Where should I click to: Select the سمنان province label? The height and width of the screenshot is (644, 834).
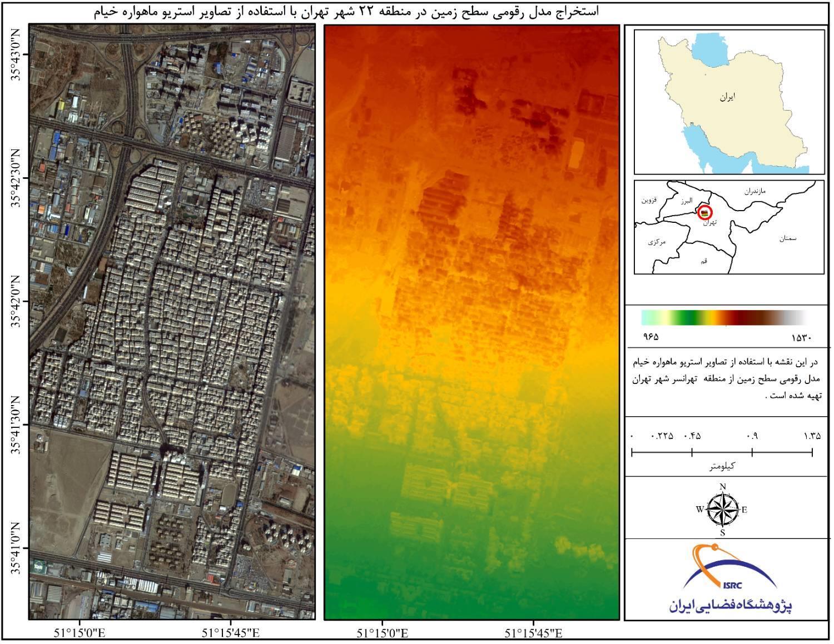coord(787,238)
